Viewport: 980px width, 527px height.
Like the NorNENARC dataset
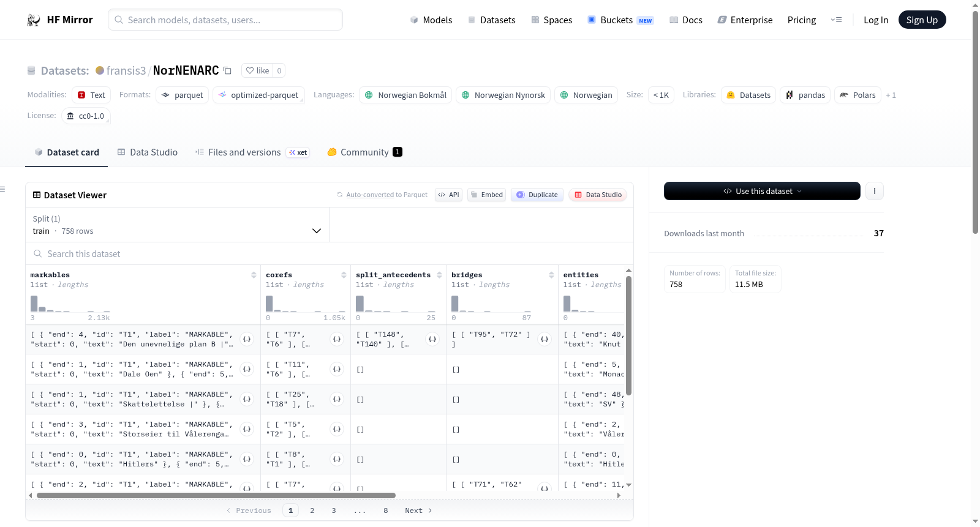coord(257,70)
